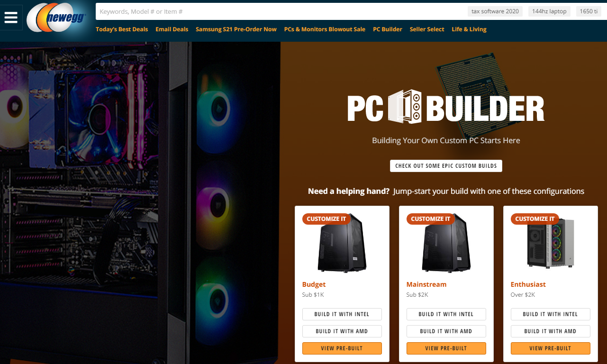Viewport: 607px width, 364px height.
Task: Open PCs & Monitors Blowout Sale
Action: coord(325,29)
